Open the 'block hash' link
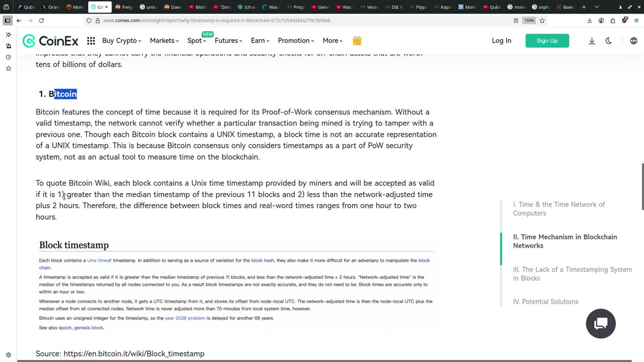644x362 pixels. click(x=263, y=260)
